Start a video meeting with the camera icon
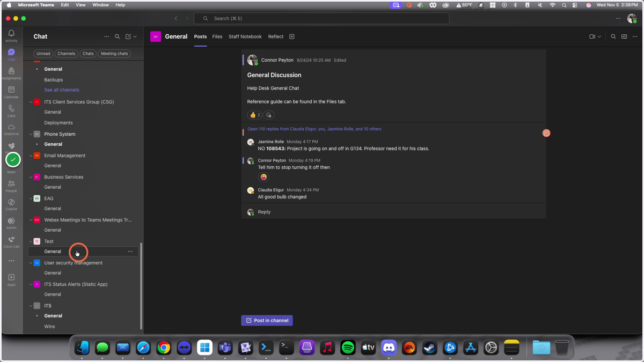Viewport: 644px width, 362px height. click(x=592, y=36)
